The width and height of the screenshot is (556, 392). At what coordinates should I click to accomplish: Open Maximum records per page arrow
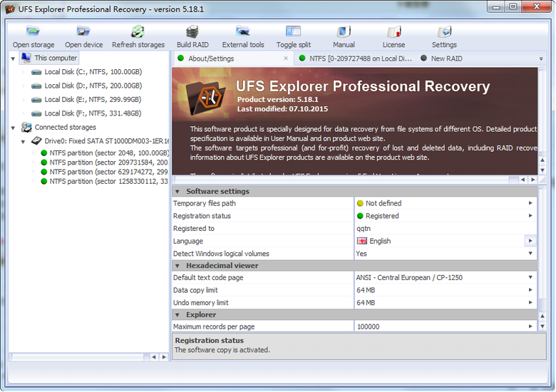click(530, 326)
